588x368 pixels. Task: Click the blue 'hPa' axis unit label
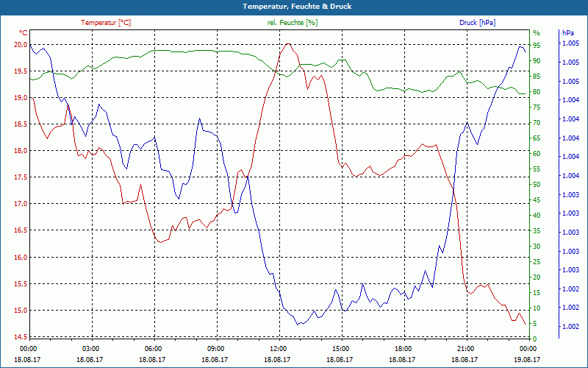tap(568, 33)
